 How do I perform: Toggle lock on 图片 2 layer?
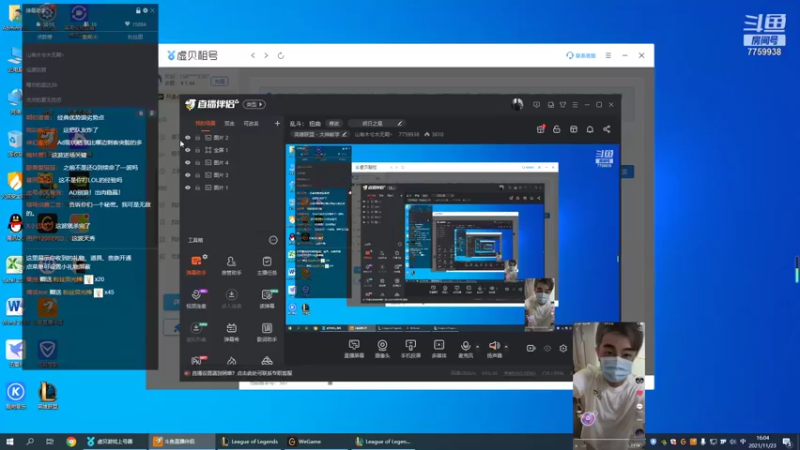point(197,138)
